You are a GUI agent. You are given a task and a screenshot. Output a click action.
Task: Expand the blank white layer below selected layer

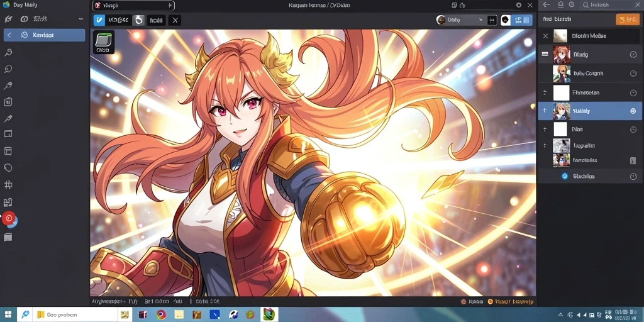[x=545, y=129]
